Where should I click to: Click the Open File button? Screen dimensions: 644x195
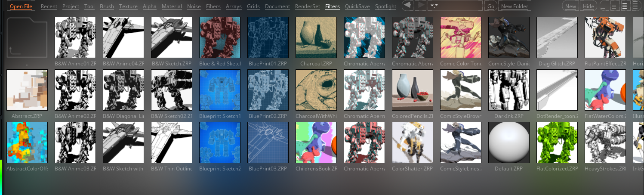pyautogui.click(x=21, y=6)
